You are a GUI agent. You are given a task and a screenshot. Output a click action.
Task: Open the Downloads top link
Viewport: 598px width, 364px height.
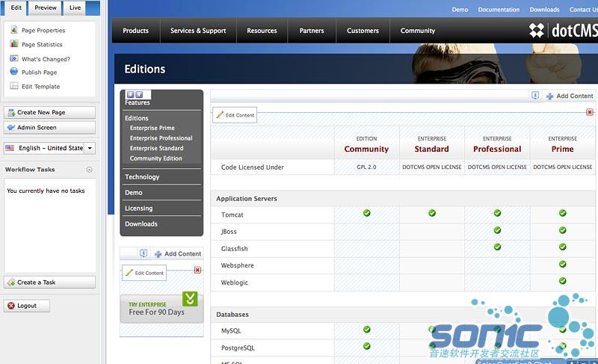545,10
